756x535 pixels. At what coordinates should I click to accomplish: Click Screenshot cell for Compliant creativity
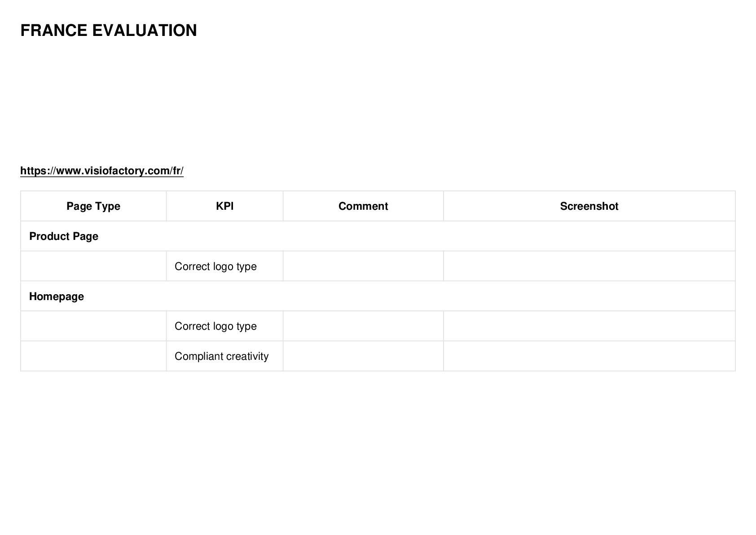point(589,356)
